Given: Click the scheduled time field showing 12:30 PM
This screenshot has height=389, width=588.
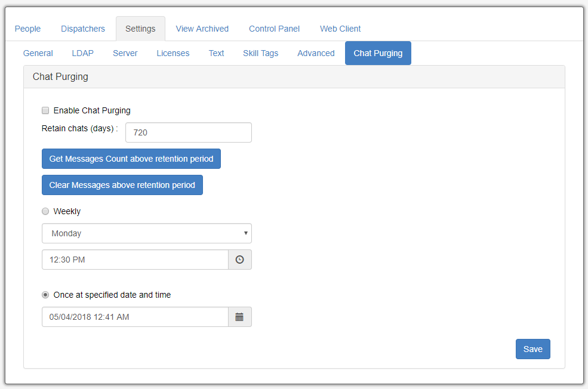Looking at the screenshot, I should coord(134,260).
